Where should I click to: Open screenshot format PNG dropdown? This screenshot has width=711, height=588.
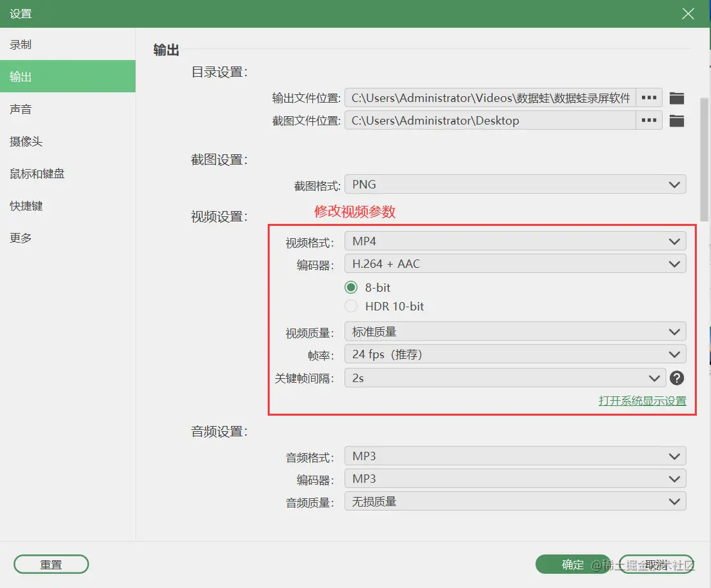(x=515, y=185)
